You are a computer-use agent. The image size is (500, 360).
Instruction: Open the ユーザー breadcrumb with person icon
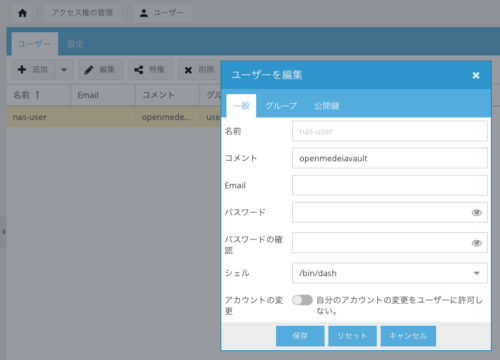[x=163, y=13]
